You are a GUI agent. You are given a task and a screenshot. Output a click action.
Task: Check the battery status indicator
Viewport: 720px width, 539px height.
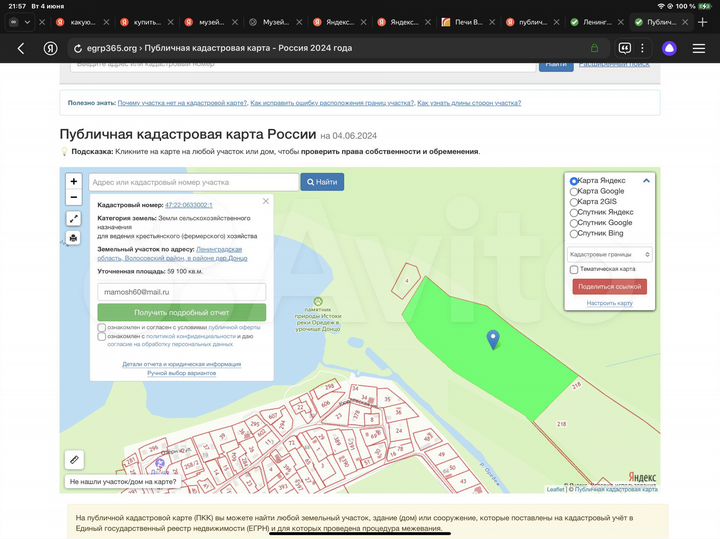[x=704, y=6]
